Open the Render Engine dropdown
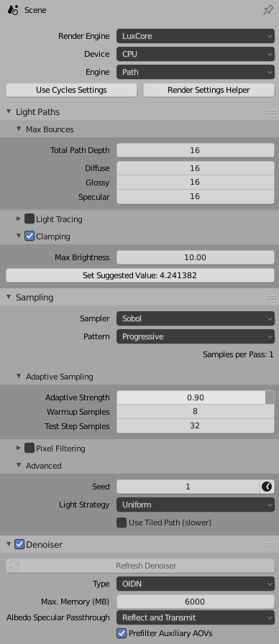The image size is (279, 644). pyautogui.click(x=195, y=36)
